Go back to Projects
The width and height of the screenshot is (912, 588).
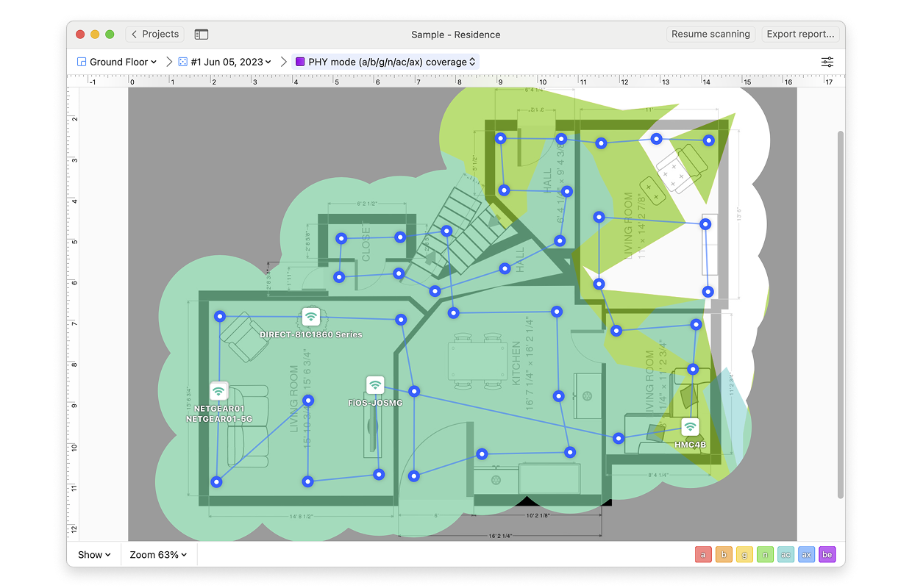(x=155, y=35)
